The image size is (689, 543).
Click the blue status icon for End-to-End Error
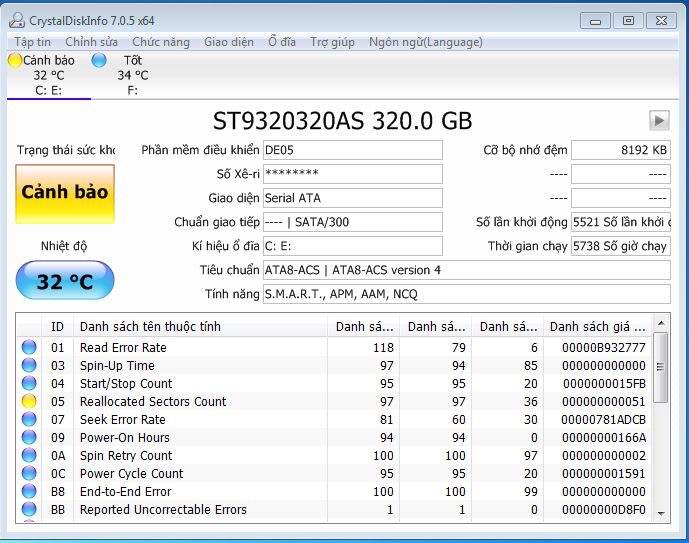(29, 492)
